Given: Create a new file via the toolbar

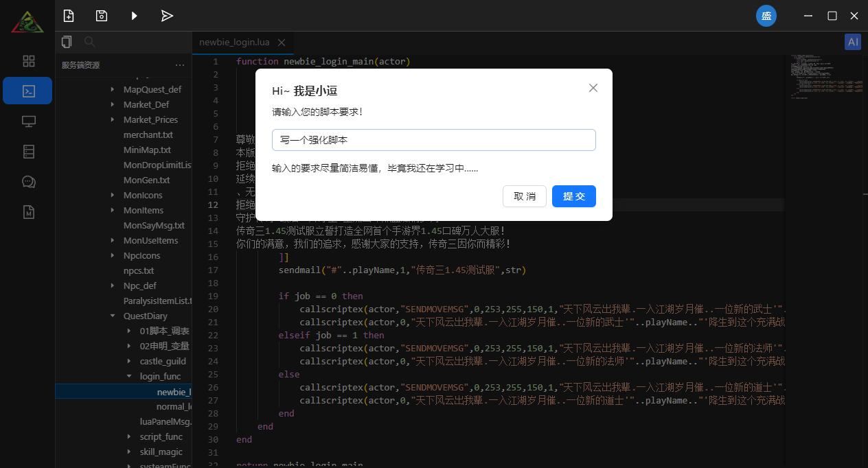Looking at the screenshot, I should click(68, 15).
